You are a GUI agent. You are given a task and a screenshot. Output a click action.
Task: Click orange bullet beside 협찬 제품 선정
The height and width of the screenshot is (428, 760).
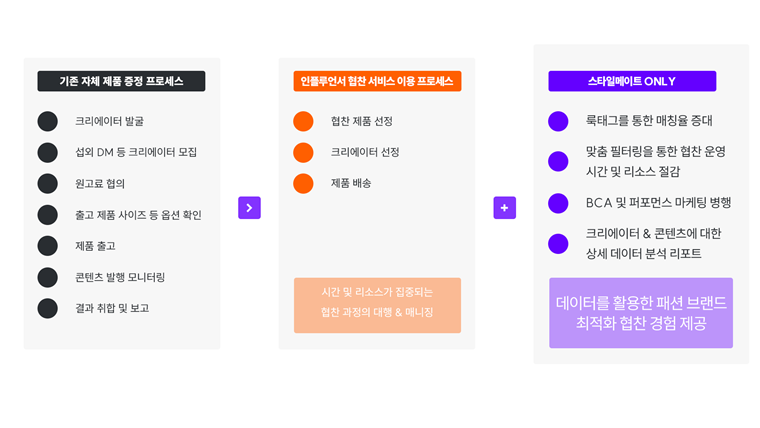pyautogui.click(x=303, y=121)
